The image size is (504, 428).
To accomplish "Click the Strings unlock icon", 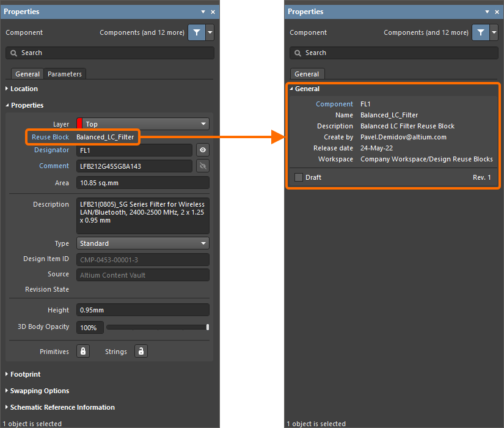I will tap(141, 351).
